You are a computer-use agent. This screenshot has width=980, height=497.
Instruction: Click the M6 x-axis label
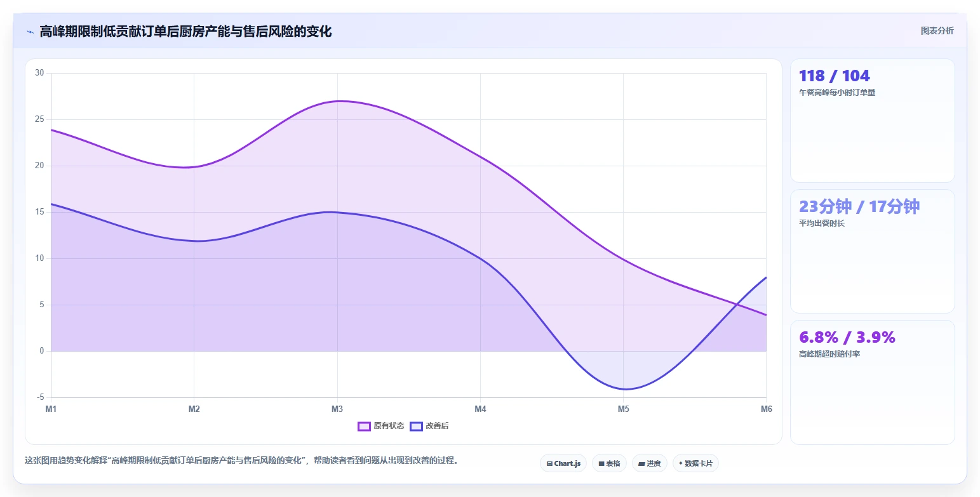point(766,409)
